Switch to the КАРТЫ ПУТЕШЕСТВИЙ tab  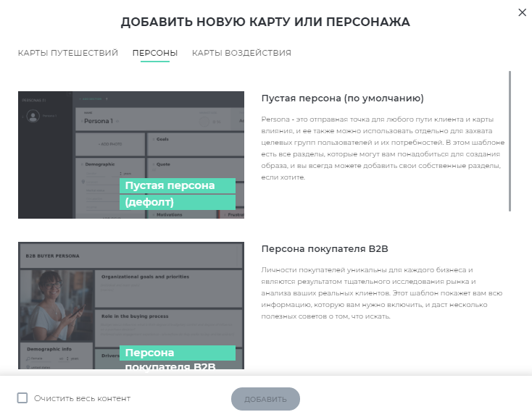click(x=68, y=53)
